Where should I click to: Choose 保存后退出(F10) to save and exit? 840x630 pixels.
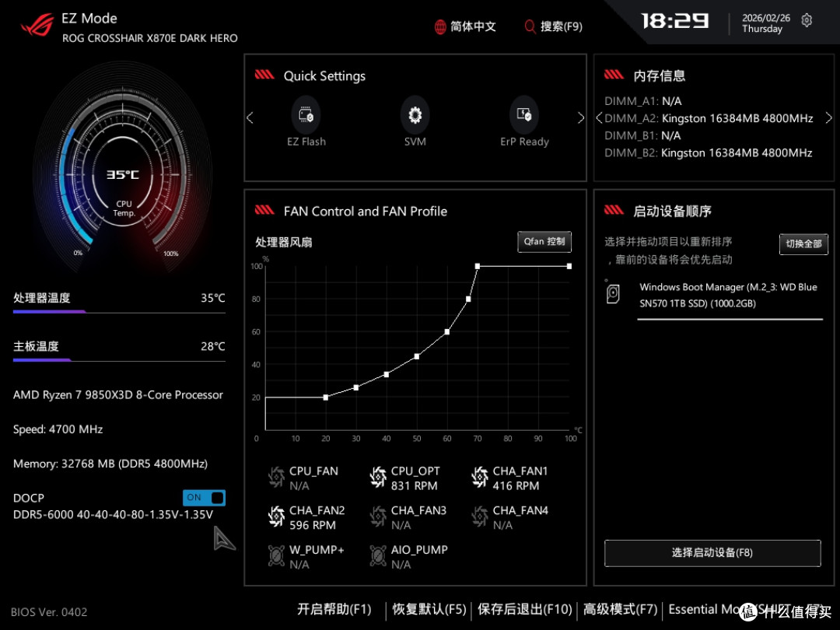pos(524,609)
